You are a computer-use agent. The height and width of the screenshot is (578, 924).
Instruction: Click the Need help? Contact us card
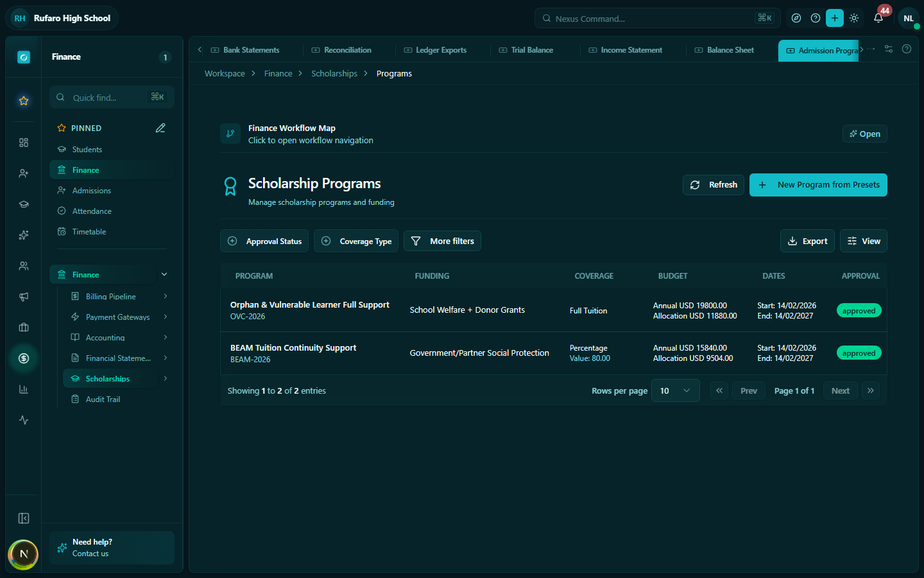[x=112, y=548]
